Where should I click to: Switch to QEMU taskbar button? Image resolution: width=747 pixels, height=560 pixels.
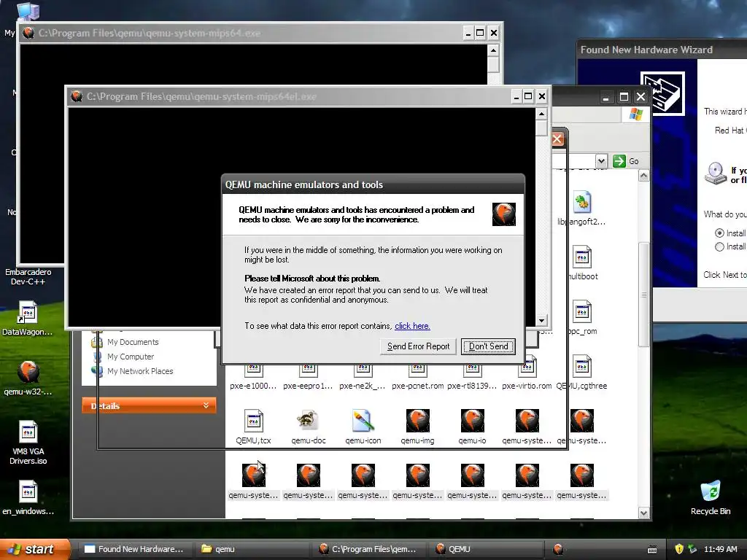coord(485,549)
